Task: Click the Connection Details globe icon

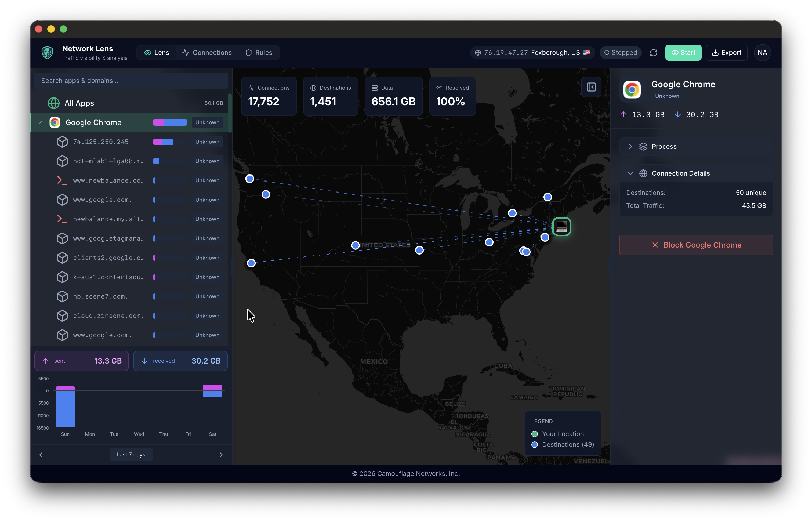Action: click(643, 173)
